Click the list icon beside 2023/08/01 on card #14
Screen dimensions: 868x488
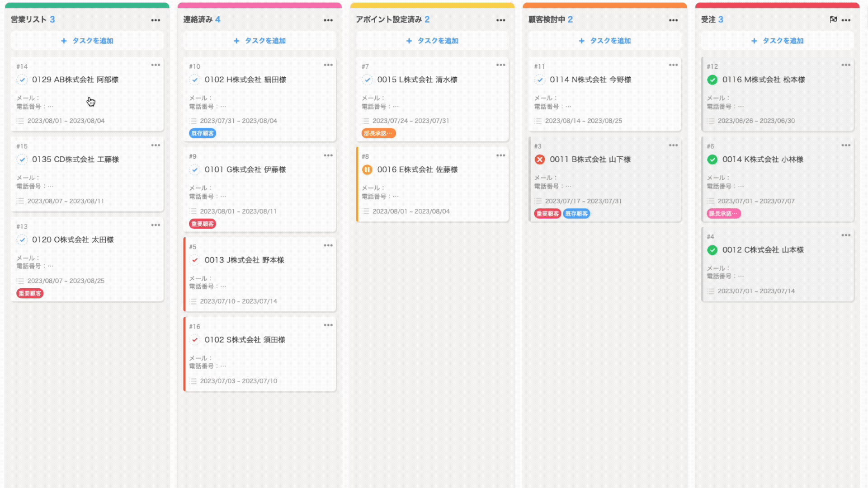[x=21, y=121]
